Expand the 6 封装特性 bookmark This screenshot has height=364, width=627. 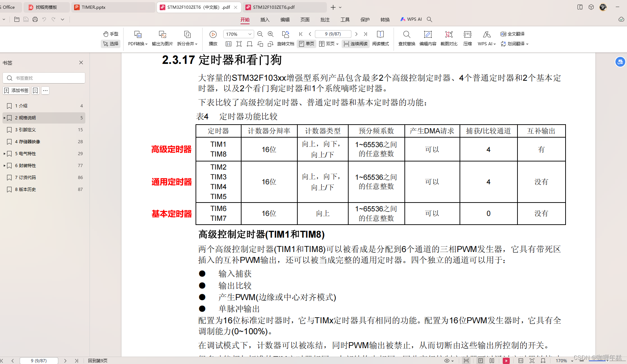pyautogui.click(x=4, y=166)
